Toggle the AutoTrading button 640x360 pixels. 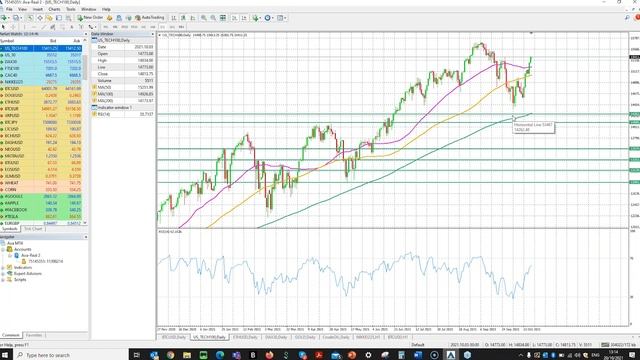tap(149, 18)
